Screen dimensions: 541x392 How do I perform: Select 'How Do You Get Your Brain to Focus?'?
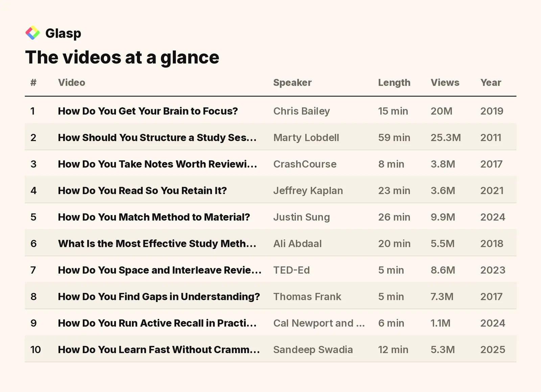148,111
